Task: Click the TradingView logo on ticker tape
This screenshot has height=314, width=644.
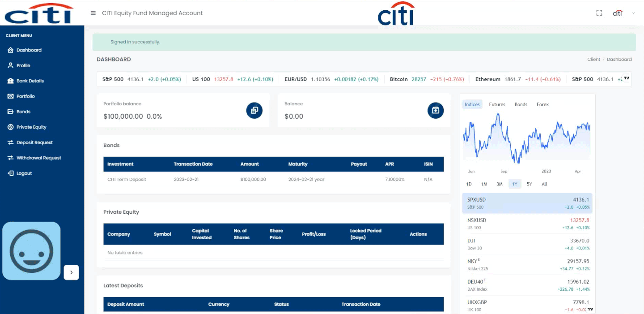Action: [x=627, y=78]
